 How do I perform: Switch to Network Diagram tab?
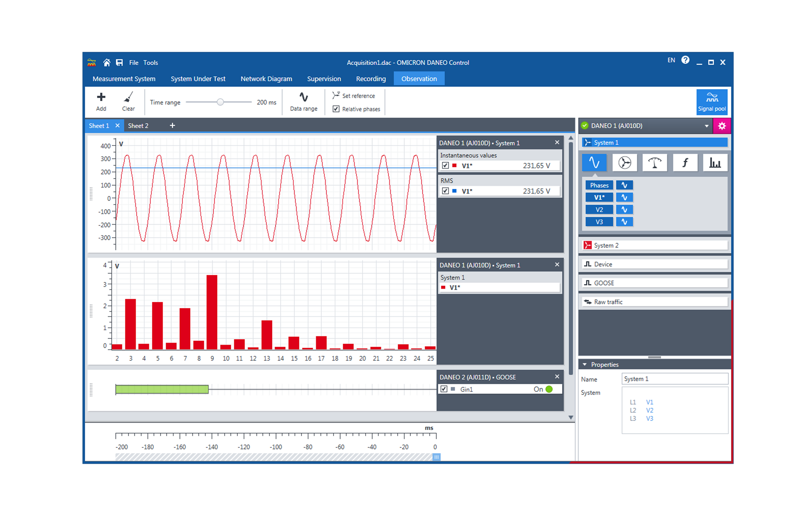coord(266,79)
